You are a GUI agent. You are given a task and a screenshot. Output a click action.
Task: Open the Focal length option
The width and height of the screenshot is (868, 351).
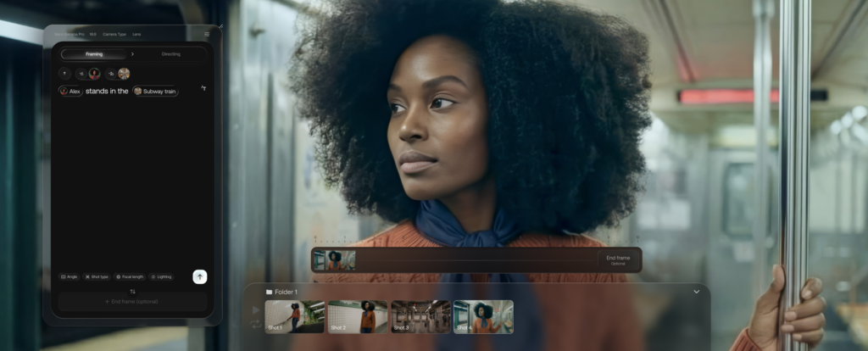[130, 276]
